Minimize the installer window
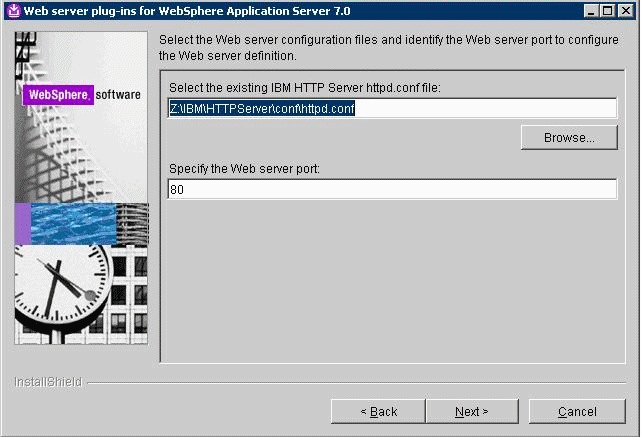The height and width of the screenshot is (437, 641). 591,11
